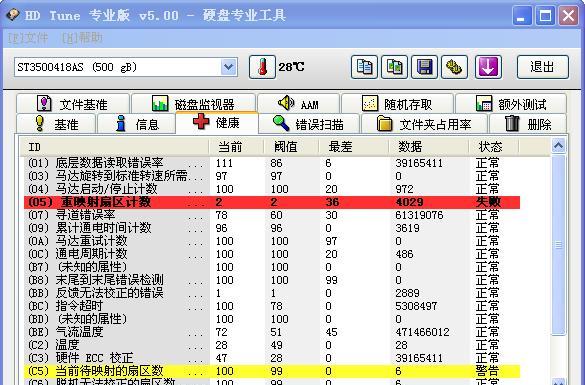Click the purple download arrow icon
The height and width of the screenshot is (385, 585).
[488, 67]
